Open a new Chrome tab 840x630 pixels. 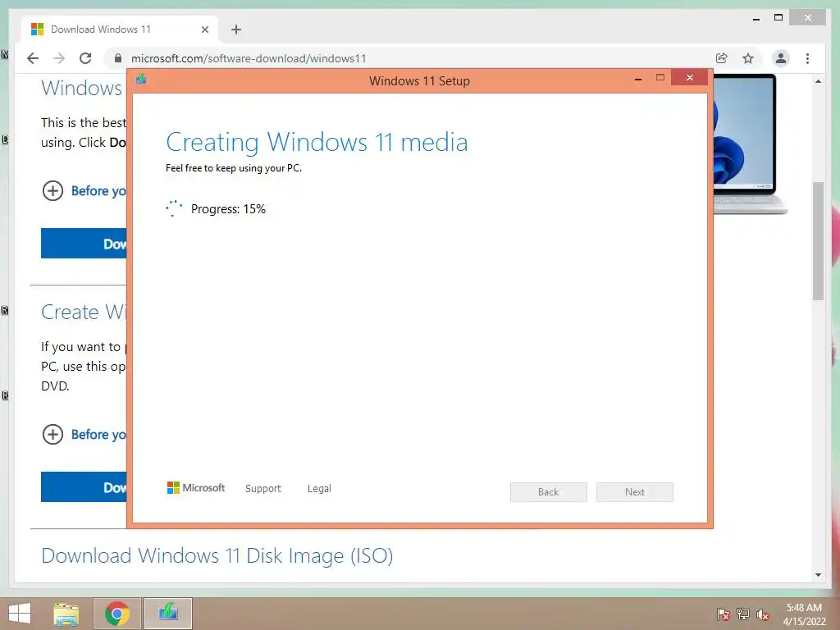[236, 30]
